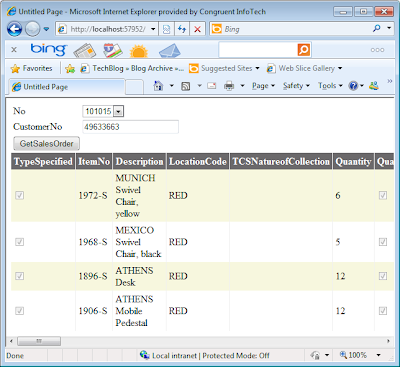Click the TypeSpecified column header
400x367 pixels.
tap(43, 162)
